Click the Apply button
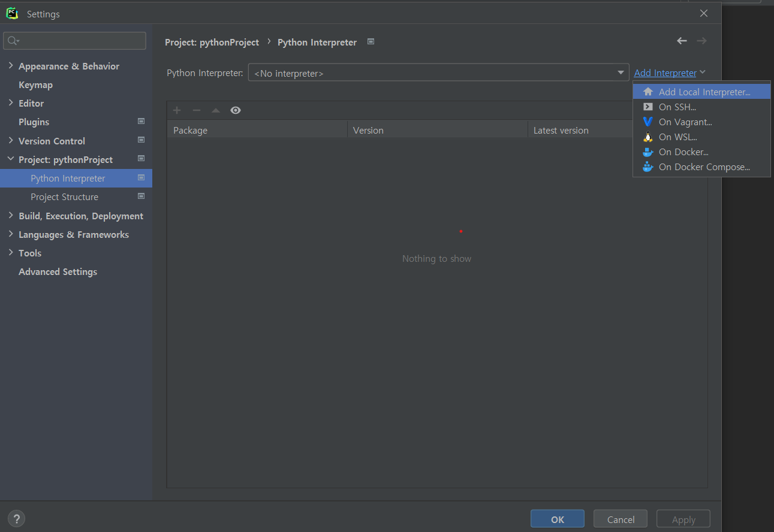Viewport: 774px width, 532px height. (x=683, y=519)
